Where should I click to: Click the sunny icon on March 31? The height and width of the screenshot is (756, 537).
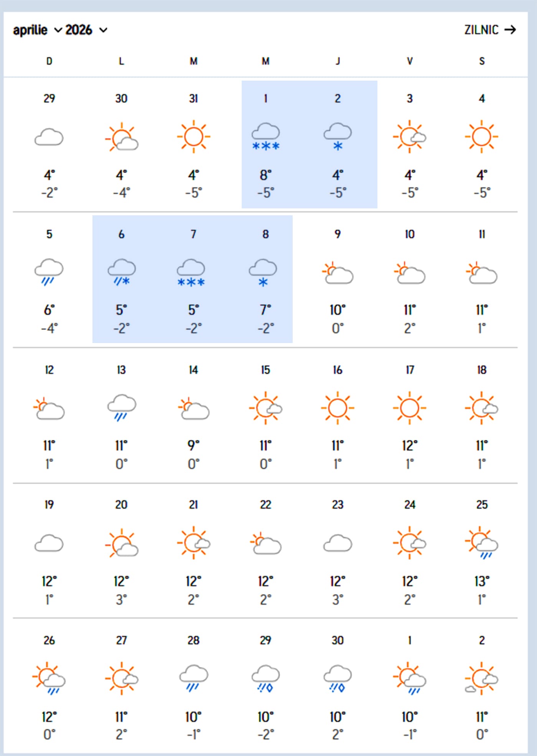point(193,137)
